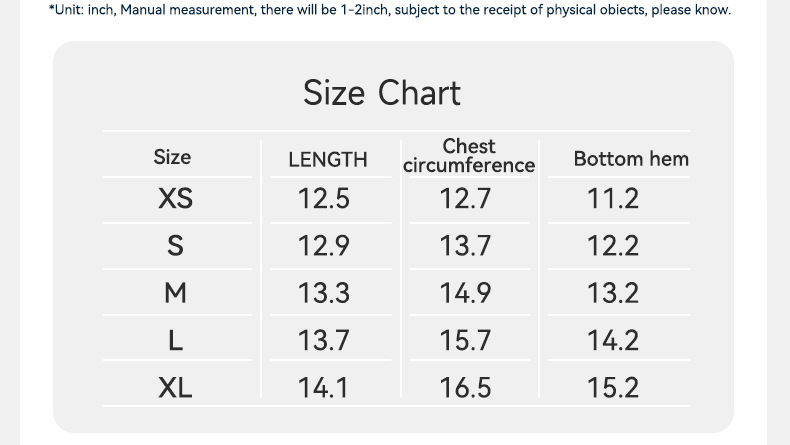Click the L bottom hem value 14.2
Screen dimensions: 790x445
pos(612,340)
